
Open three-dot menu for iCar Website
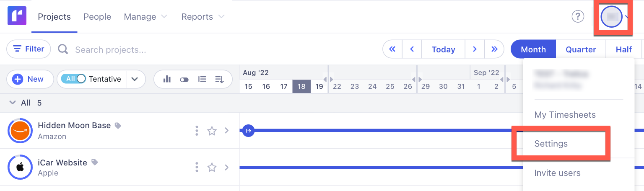point(197,168)
